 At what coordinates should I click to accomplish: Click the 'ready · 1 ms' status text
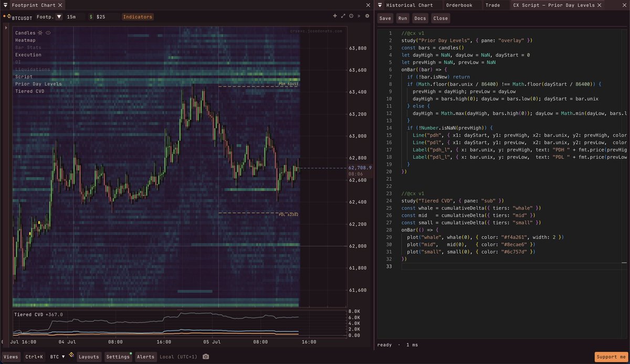pos(399,345)
